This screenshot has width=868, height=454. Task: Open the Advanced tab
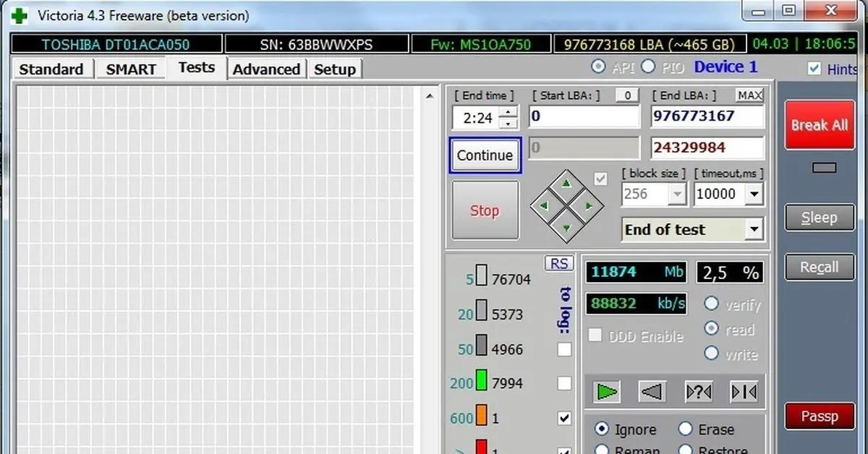pyautogui.click(x=266, y=69)
